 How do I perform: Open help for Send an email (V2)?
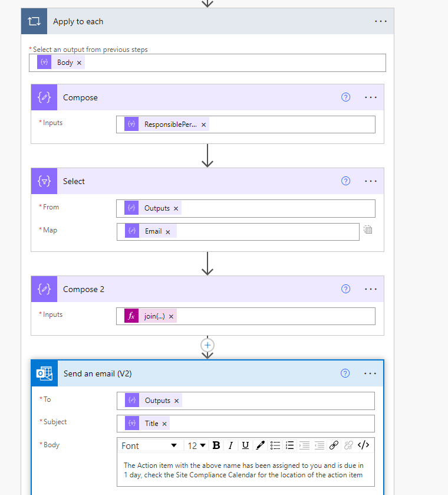[345, 373]
